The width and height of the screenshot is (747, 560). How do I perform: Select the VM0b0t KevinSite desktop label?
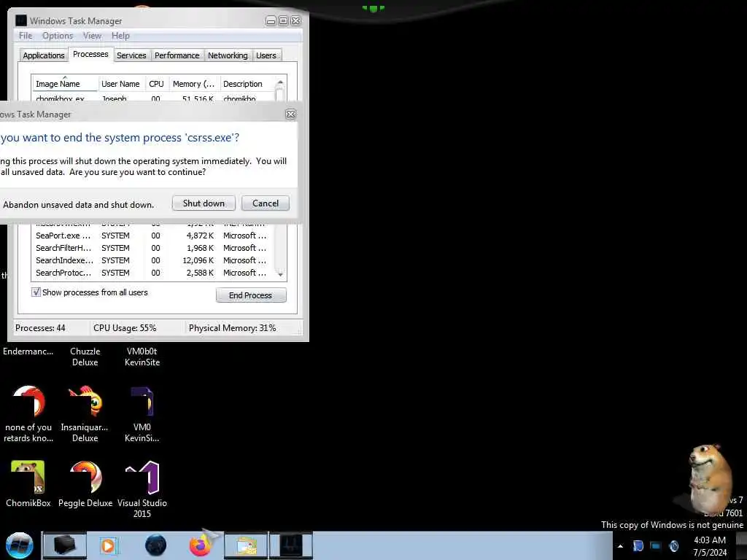tap(142, 357)
